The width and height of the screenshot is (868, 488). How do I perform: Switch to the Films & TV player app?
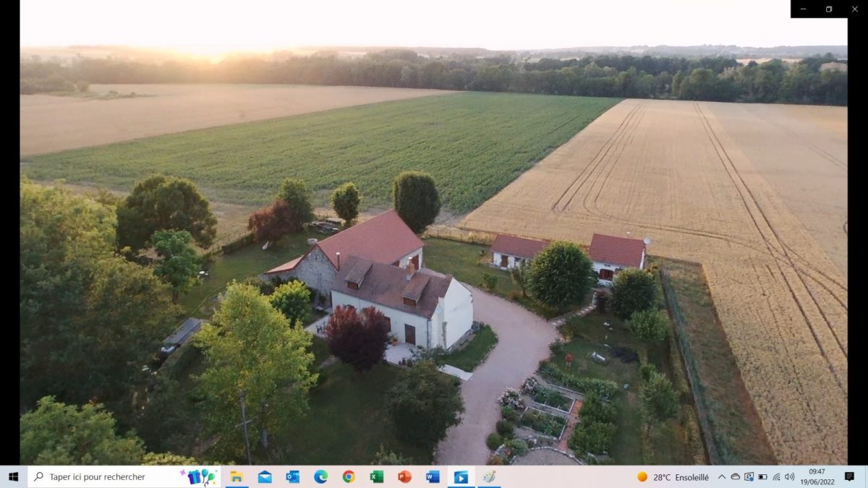click(461, 476)
